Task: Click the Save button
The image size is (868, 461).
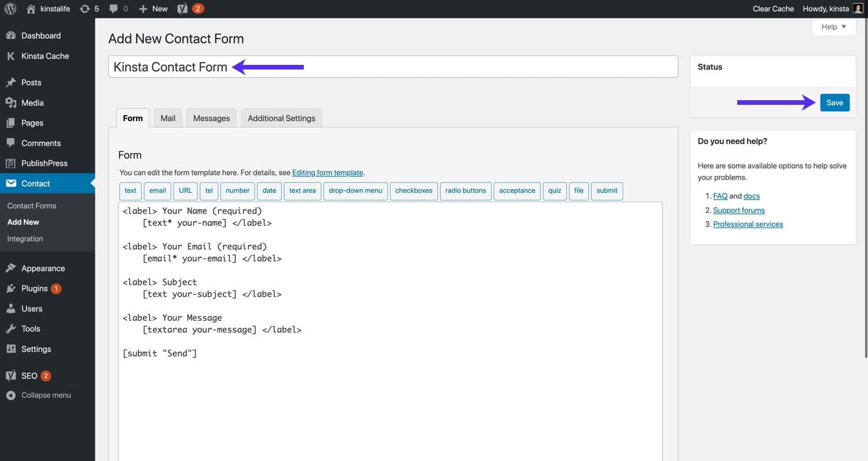Action: [834, 102]
